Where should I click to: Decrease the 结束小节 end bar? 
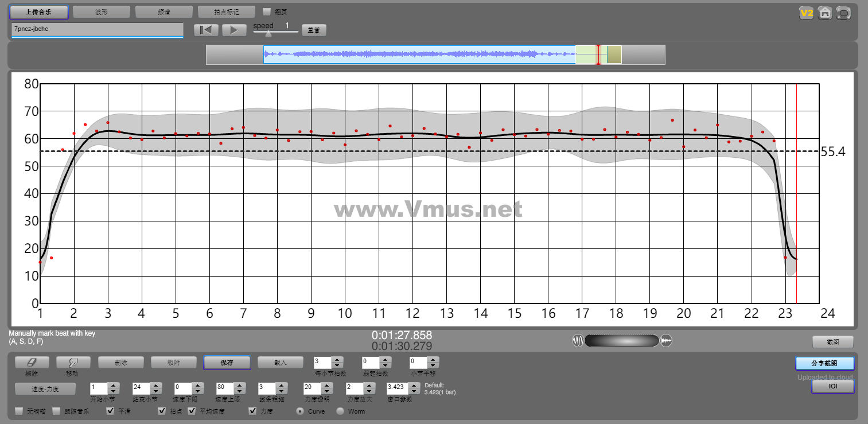(x=156, y=391)
